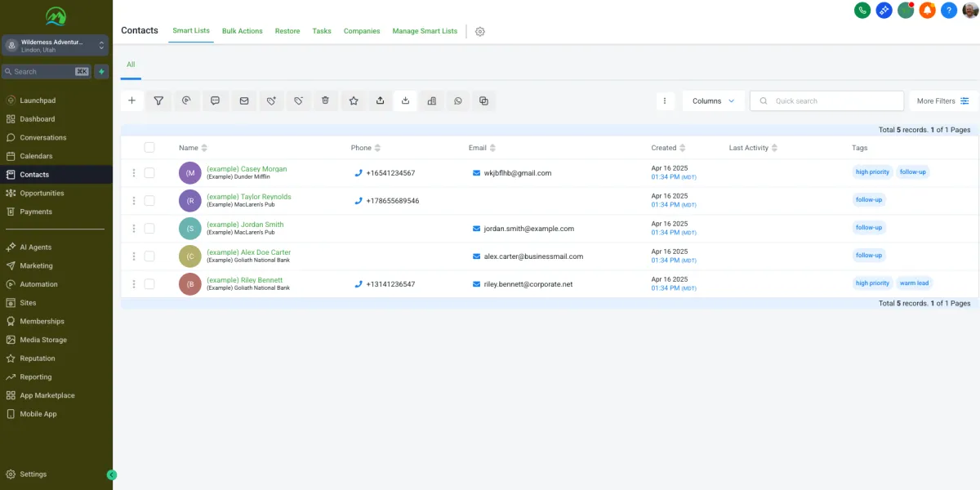Screen dimensions: 980x490
Task: Open the filter funnel tool
Action: coord(159,100)
